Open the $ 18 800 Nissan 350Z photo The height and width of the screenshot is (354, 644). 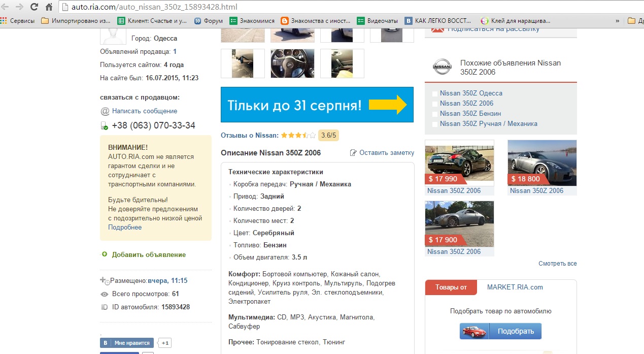point(542,163)
